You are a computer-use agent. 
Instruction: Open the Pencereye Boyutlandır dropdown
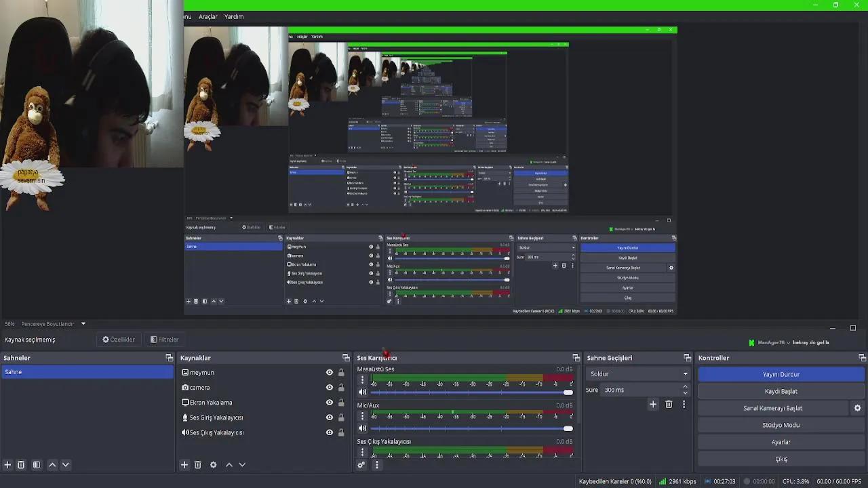tap(51, 323)
